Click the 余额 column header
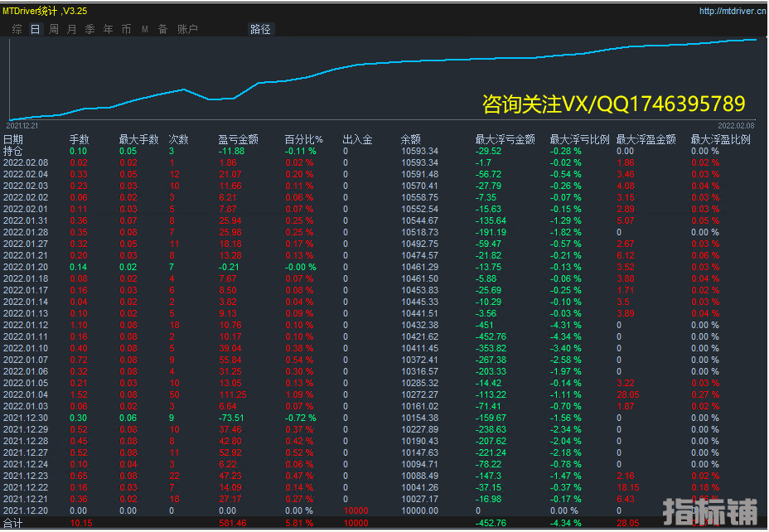The image size is (769, 532). [x=410, y=139]
